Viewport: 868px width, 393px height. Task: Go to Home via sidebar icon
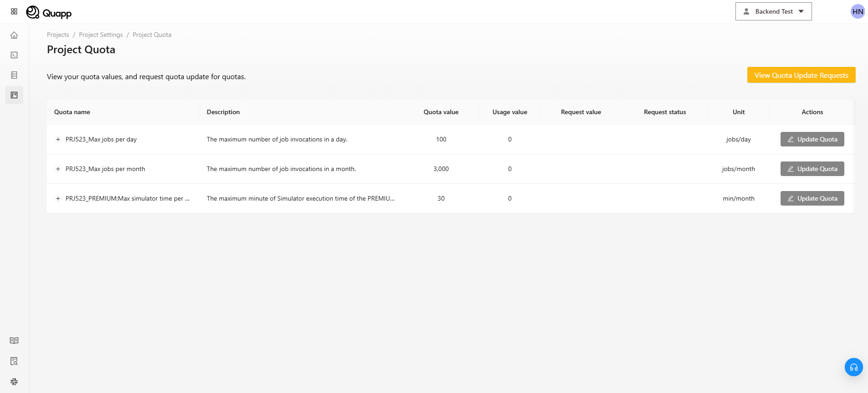tap(14, 35)
